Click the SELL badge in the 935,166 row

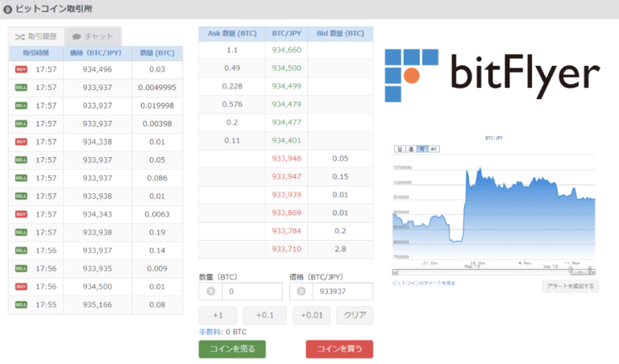pos(21,305)
